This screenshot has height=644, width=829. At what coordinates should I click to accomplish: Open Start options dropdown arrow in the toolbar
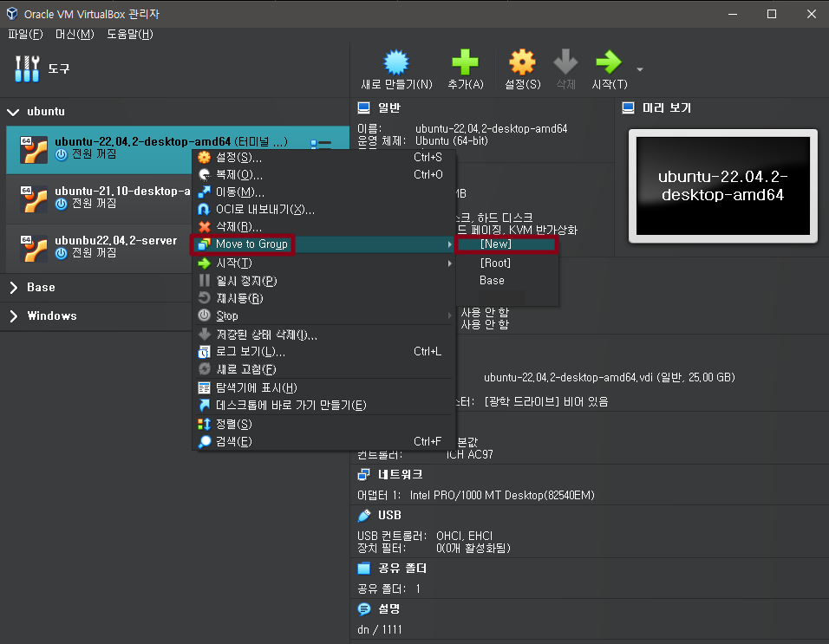tap(640, 69)
